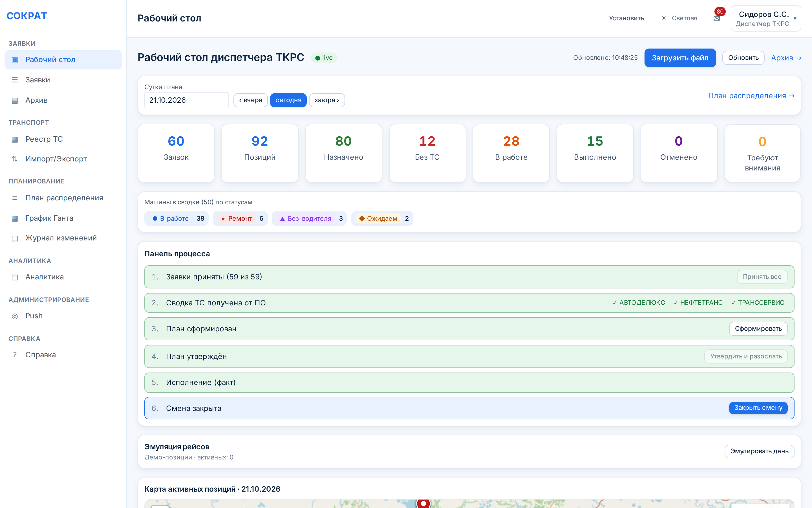Click the Рабочий стол sidebar icon

pos(15,60)
